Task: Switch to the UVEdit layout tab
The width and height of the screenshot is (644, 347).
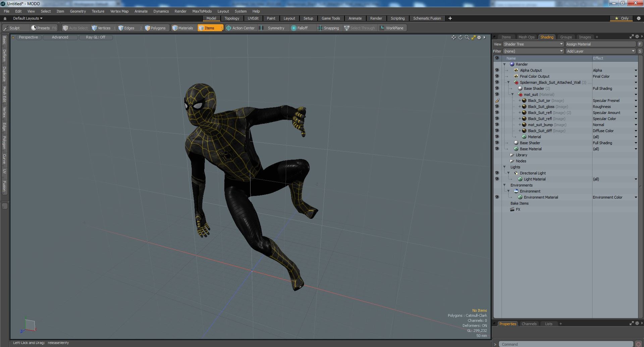Action: click(x=253, y=18)
